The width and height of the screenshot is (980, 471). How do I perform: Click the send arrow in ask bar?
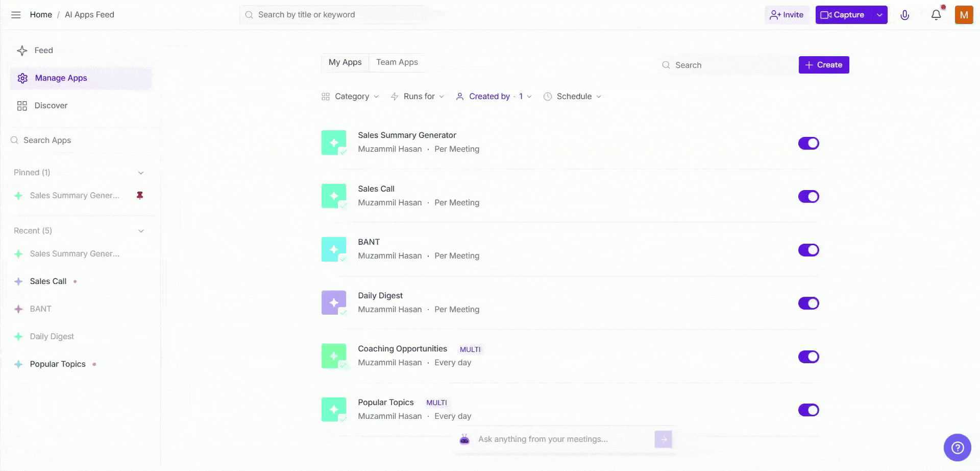663,439
